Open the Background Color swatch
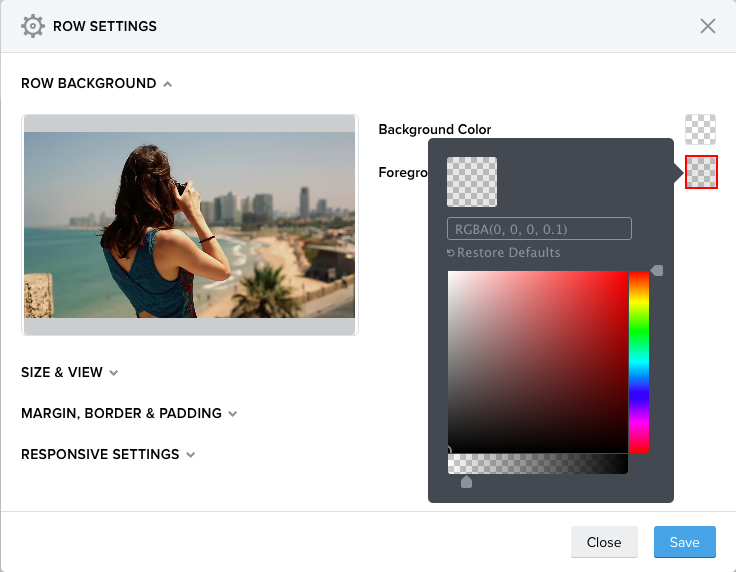The height and width of the screenshot is (572, 736). coord(700,130)
